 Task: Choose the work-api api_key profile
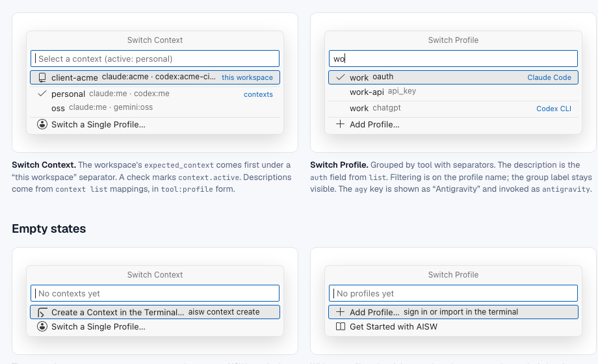click(453, 92)
